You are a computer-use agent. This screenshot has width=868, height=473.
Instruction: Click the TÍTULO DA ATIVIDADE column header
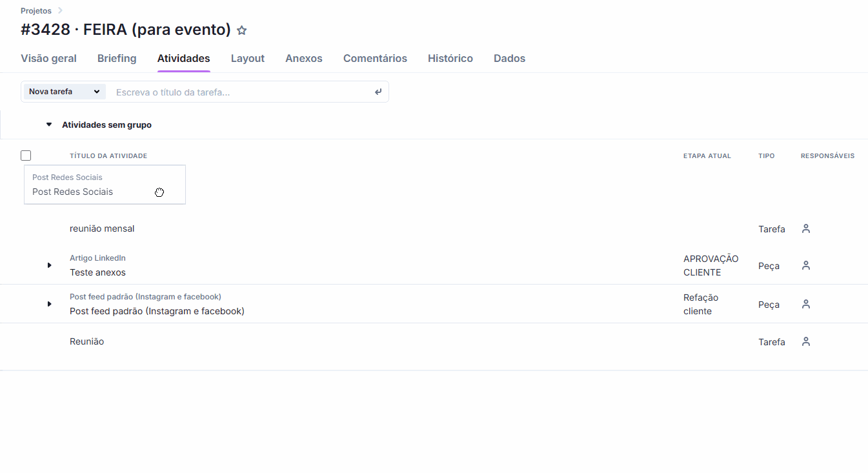(x=108, y=156)
